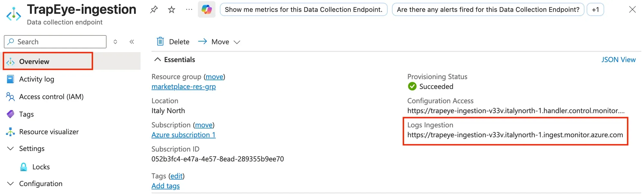Mark resource as favorite with star icon
The width and height of the screenshot is (644, 196).
172,10
